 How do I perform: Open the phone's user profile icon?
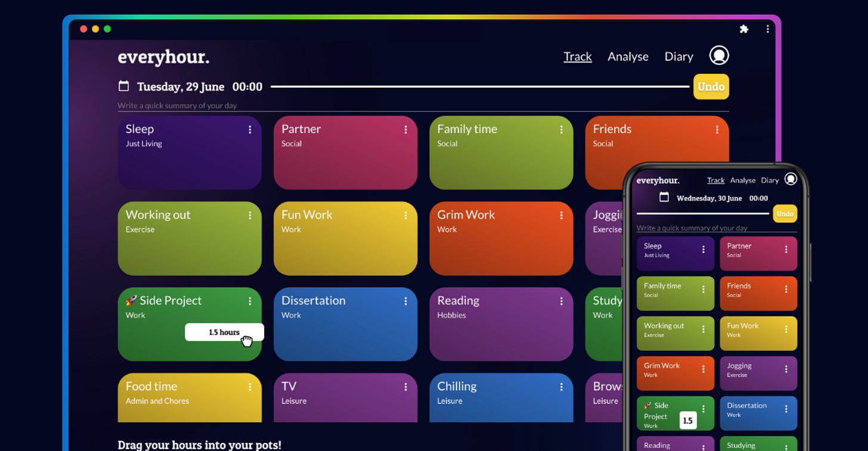(790, 179)
